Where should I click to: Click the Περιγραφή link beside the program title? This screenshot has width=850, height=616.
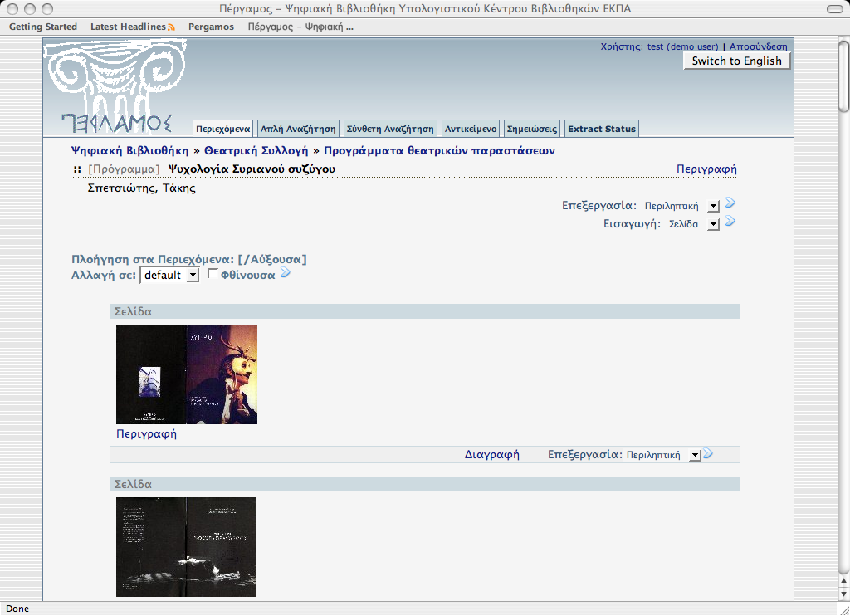[x=706, y=169]
